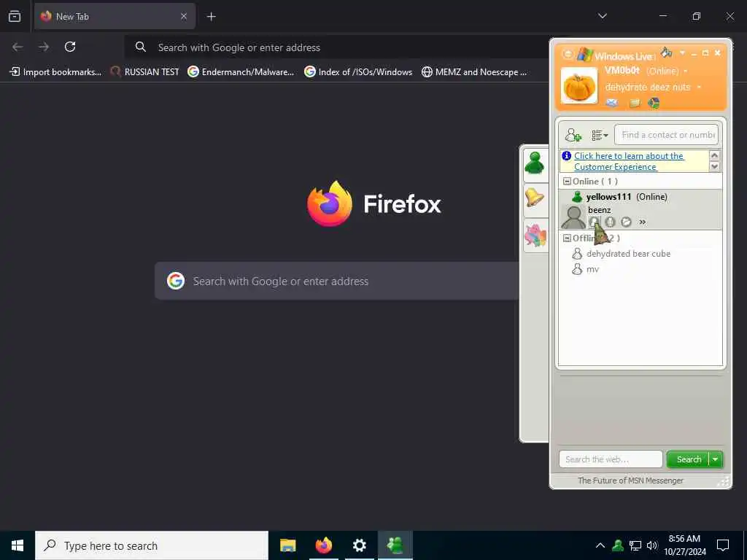
Task: Click the paintbrush color scheme icon
Action: pos(667,52)
